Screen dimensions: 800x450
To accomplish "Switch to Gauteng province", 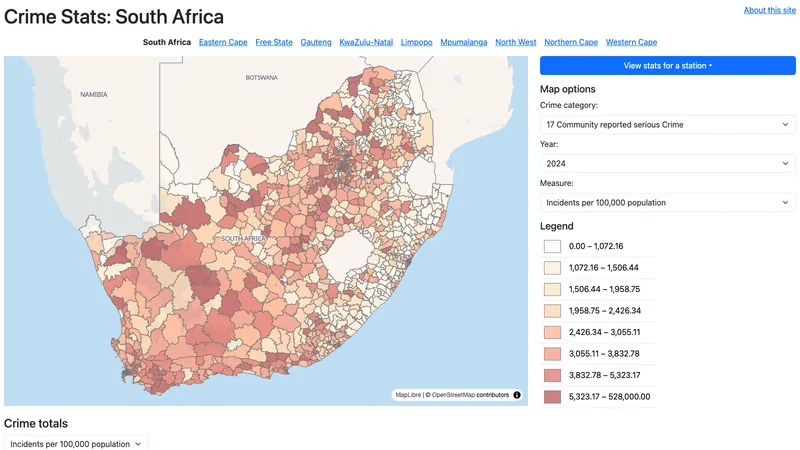I will pos(316,42).
